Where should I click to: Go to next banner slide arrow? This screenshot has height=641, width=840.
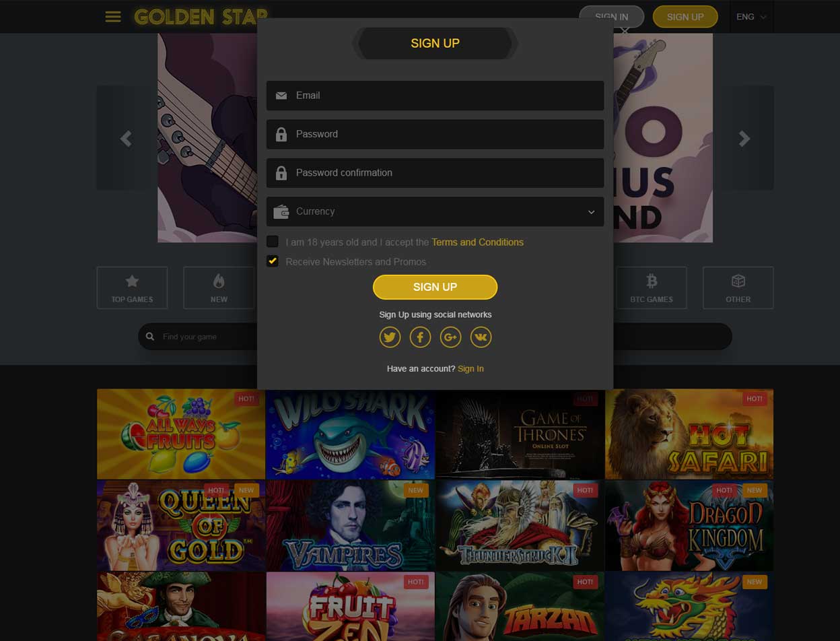tap(744, 139)
